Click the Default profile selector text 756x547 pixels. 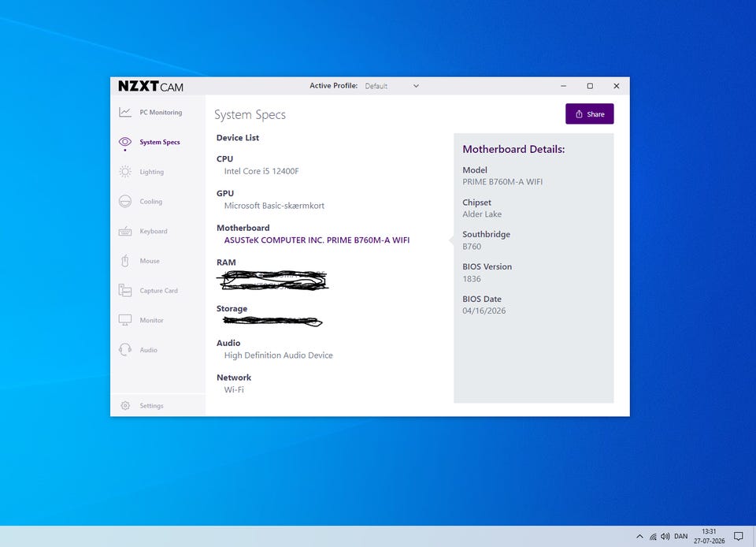[x=376, y=86]
